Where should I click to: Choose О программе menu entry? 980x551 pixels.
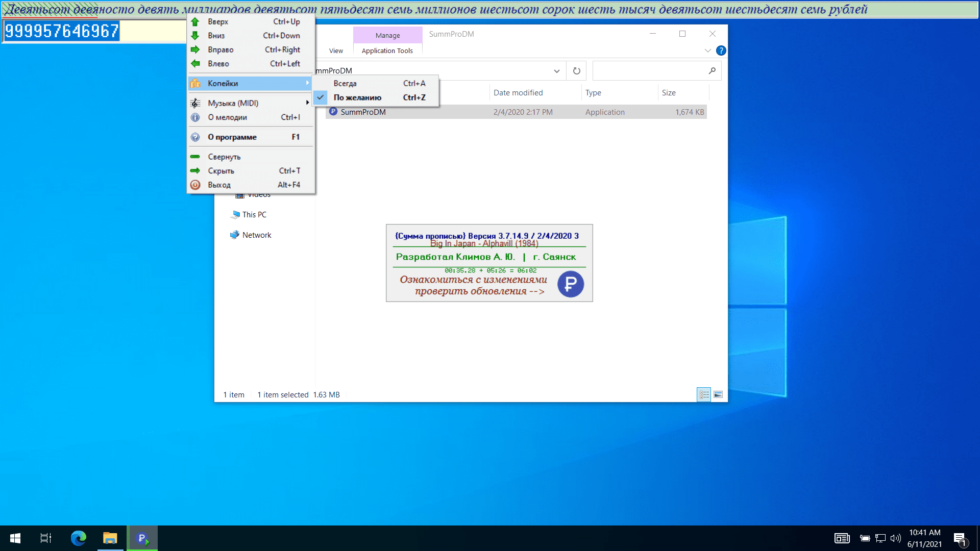point(232,137)
